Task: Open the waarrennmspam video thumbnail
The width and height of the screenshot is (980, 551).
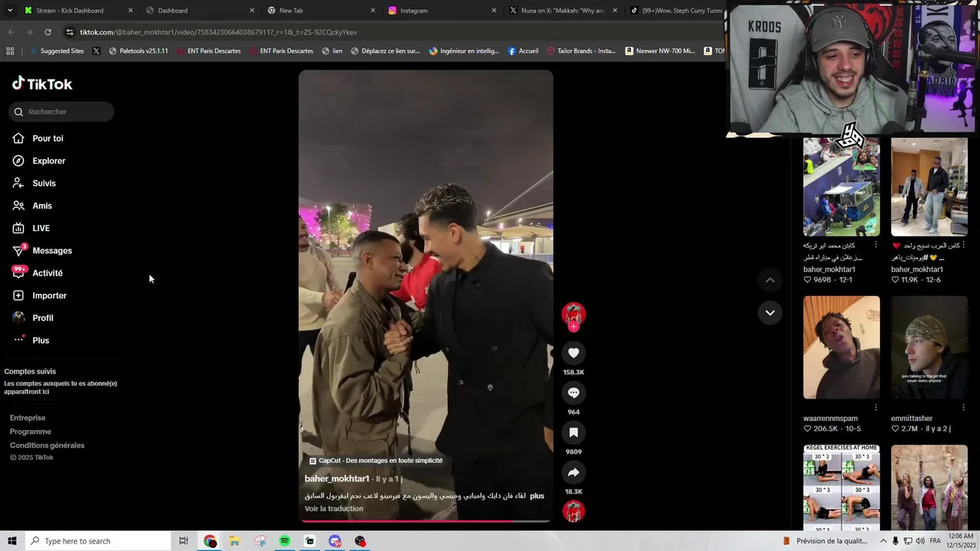Action: 841,347
